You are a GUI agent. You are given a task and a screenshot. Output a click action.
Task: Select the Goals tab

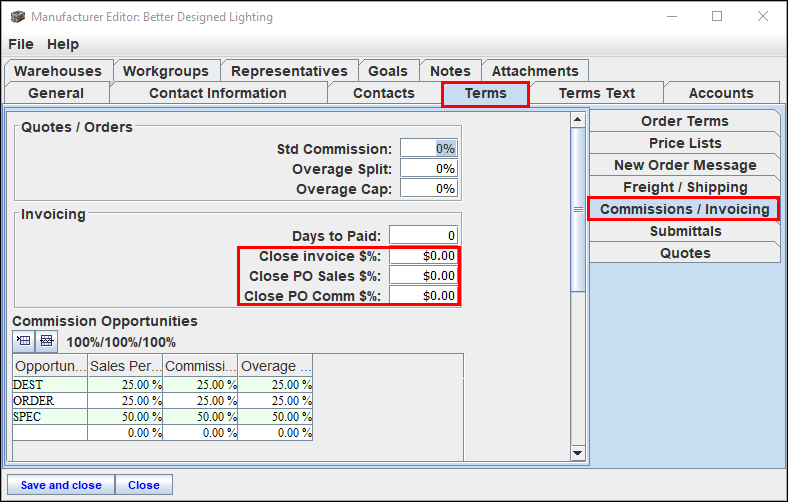coord(388,71)
